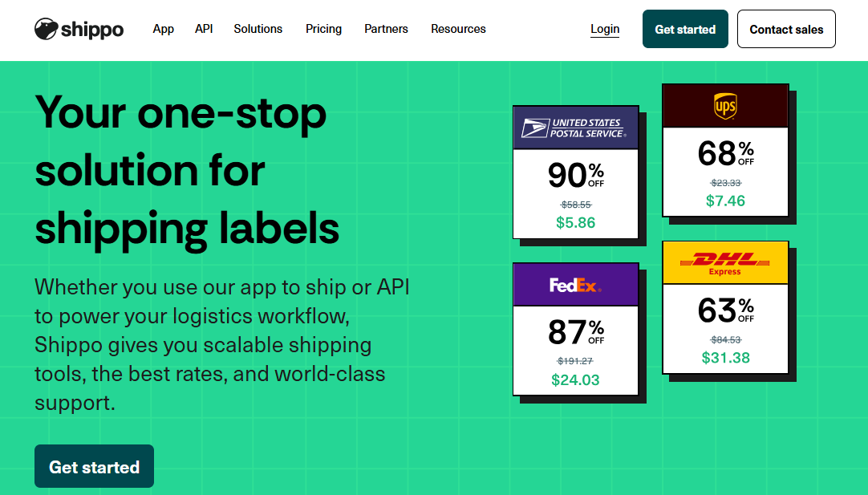Open the App menu
The height and width of the screenshot is (495, 868).
[164, 29]
